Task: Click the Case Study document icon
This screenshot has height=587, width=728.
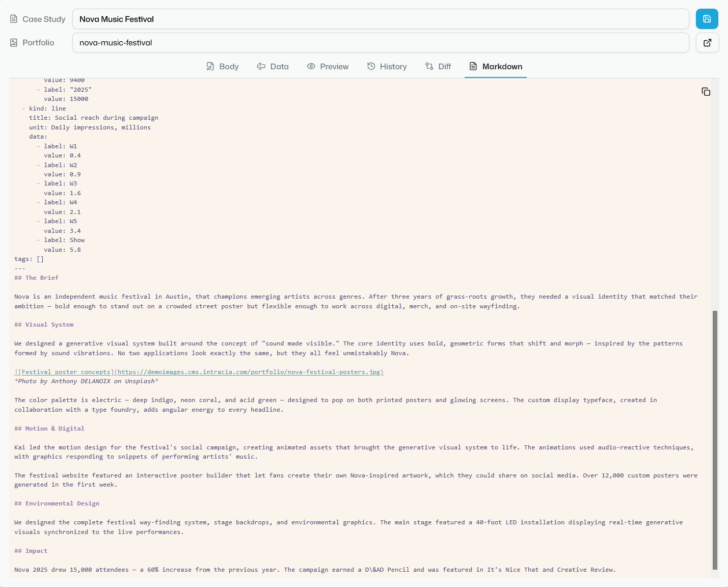Action: pyautogui.click(x=14, y=19)
